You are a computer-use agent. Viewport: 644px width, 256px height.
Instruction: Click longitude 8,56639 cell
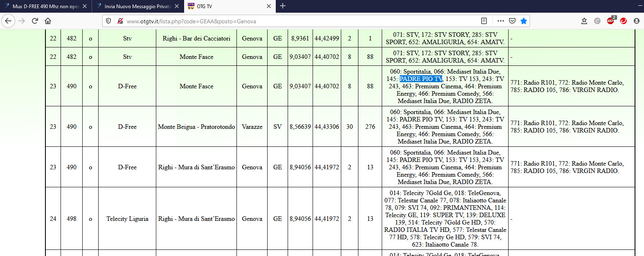point(300,127)
